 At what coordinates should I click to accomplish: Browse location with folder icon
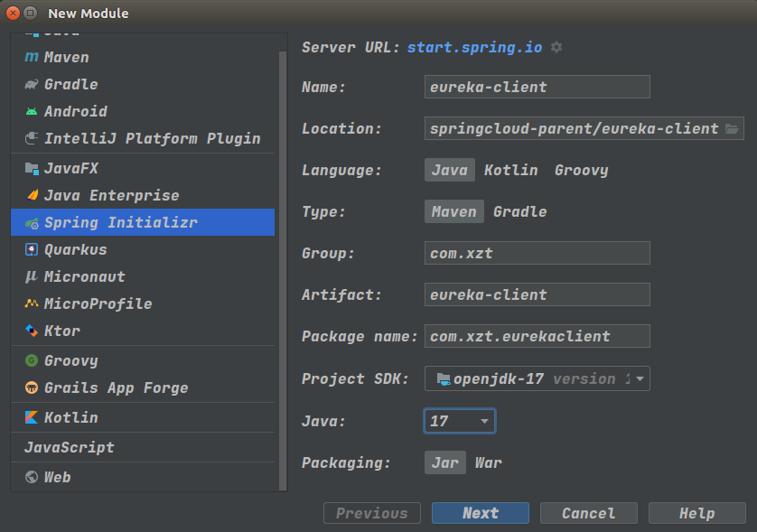732,128
